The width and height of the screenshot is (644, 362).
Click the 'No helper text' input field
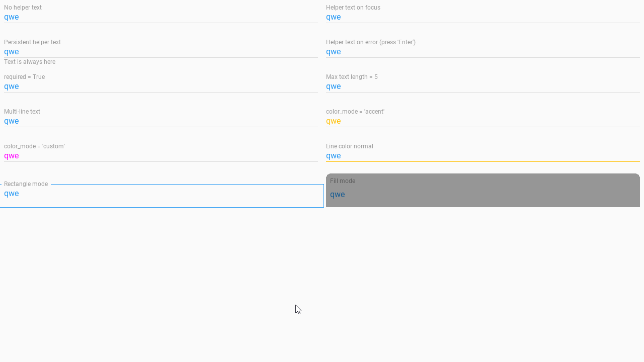[x=151, y=17]
